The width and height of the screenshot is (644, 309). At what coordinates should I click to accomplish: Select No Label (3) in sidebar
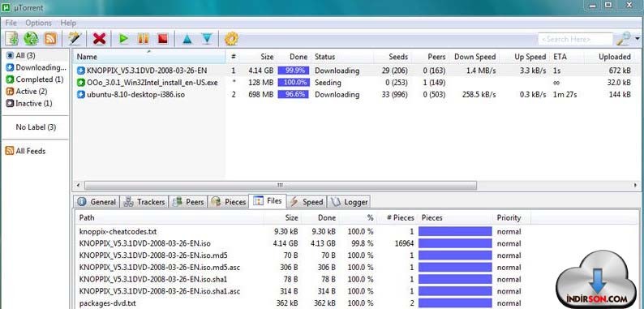point(36,127)
